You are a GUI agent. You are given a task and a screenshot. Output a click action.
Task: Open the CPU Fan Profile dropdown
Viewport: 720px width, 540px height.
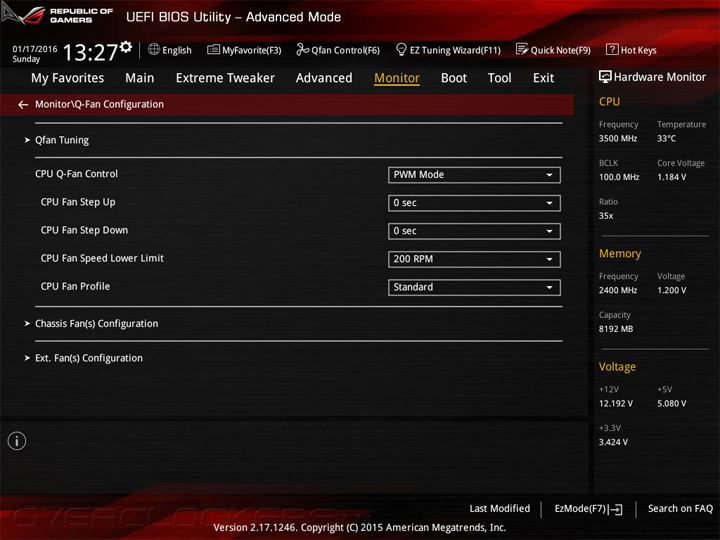[474, 287]
